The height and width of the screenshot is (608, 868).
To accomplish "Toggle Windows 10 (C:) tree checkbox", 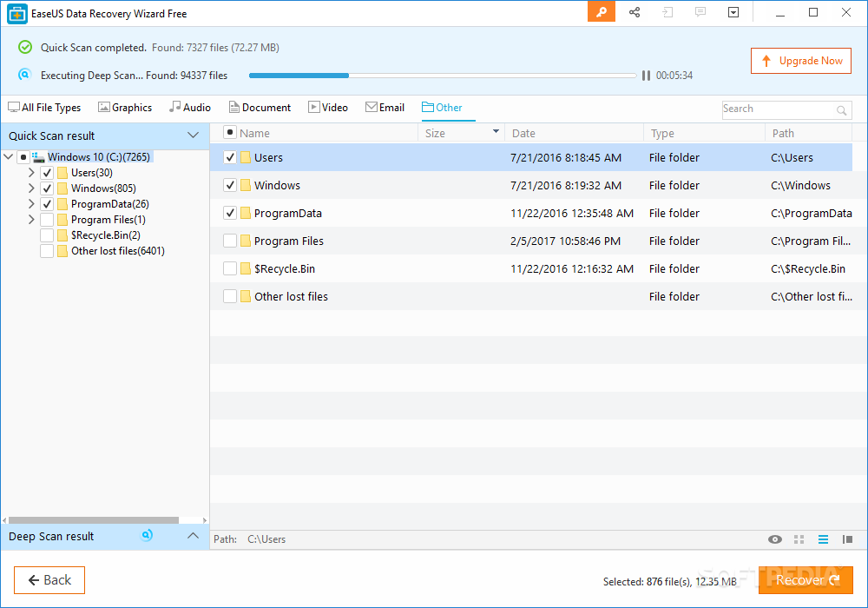I will [x=23, y=157].
